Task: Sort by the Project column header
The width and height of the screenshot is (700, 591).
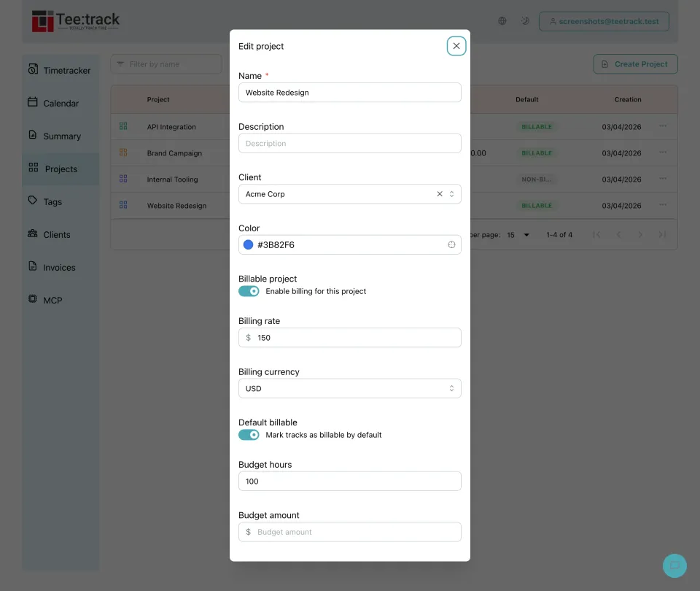Action: (158, 100)
